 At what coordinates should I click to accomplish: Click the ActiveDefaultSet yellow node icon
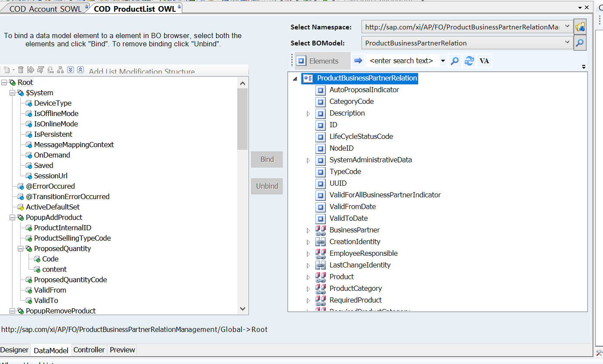tap(20, 207)
